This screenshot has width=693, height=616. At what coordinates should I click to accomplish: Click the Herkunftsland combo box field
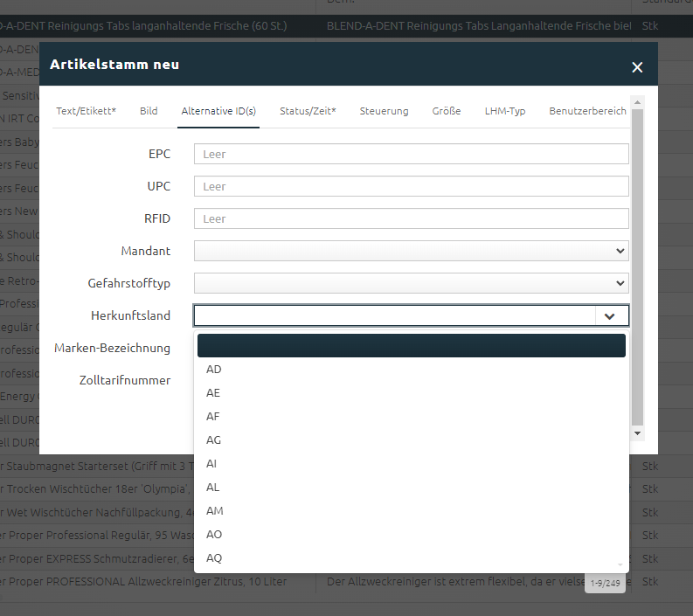(394, 315)
